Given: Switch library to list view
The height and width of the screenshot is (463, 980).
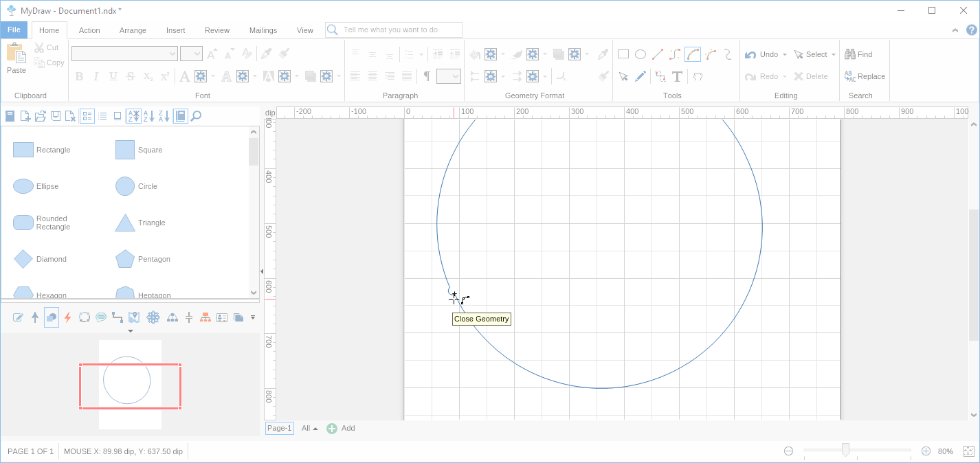Looking at the screenshot, I should point(102,116).
